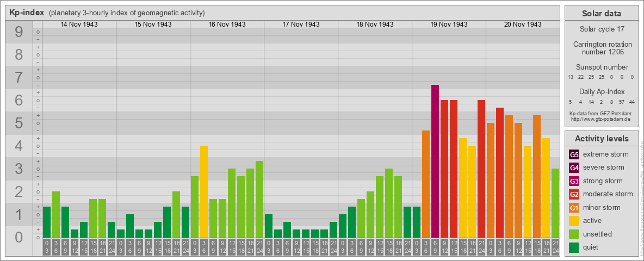Click the y-axis Kp level 5 label

pos(19,123)
